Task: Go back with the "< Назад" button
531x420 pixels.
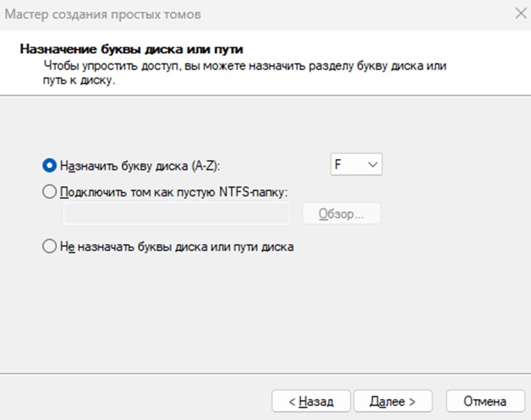Action: [x=311, y=401]
